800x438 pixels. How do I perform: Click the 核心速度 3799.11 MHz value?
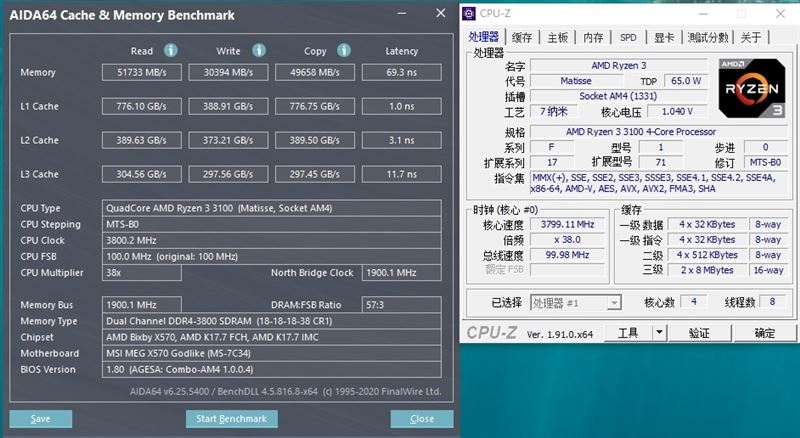(x=567, y=224)
